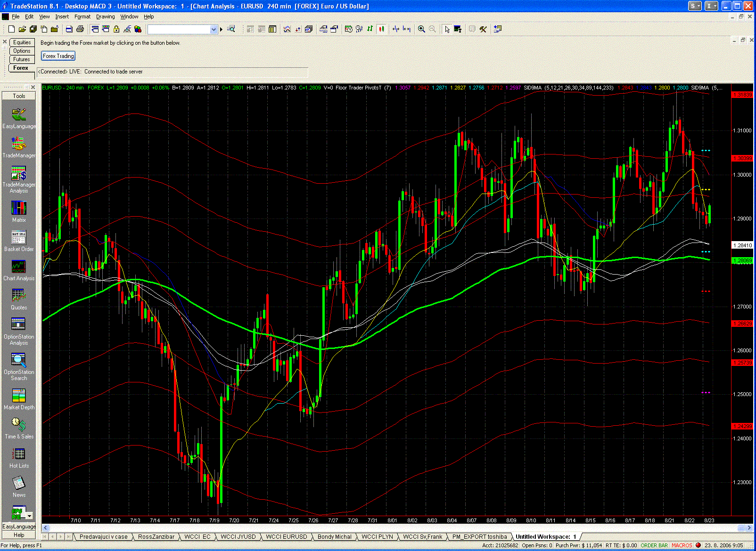This screenshot has width=756, height=551.
Task: Click the Open folder toolbar icon
Action: click(x=22, y=29)
